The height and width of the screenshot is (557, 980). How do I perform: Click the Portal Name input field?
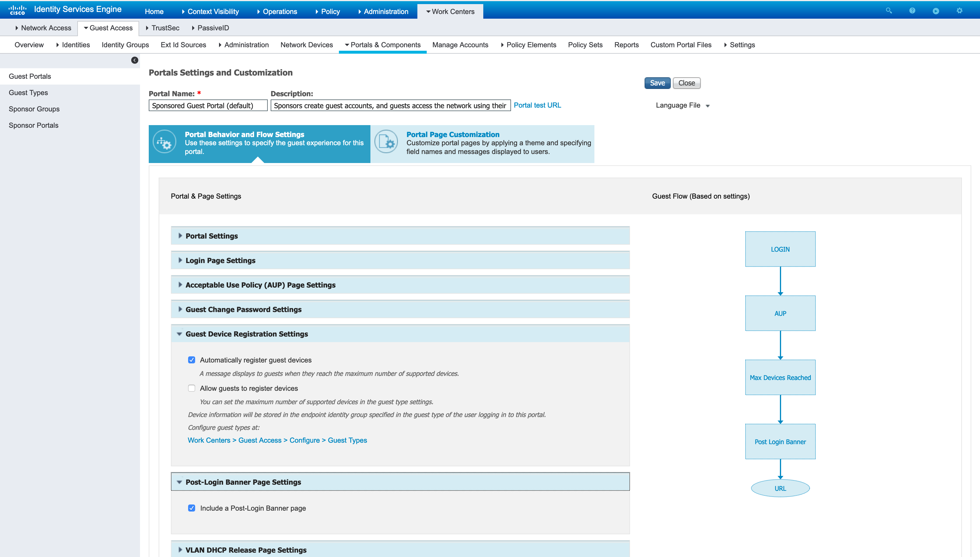[x=208, y=106]
